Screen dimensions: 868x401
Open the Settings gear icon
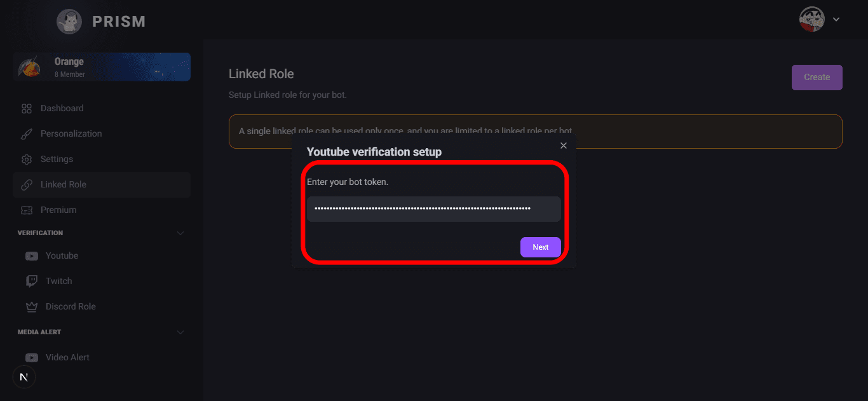pos(25,159)
